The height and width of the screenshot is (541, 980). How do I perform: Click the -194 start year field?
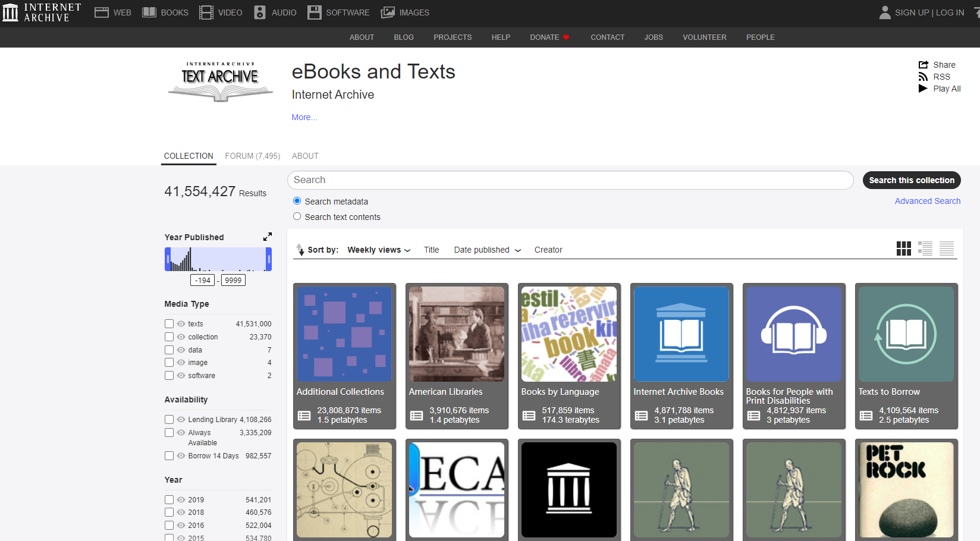[x=203, y=280]
